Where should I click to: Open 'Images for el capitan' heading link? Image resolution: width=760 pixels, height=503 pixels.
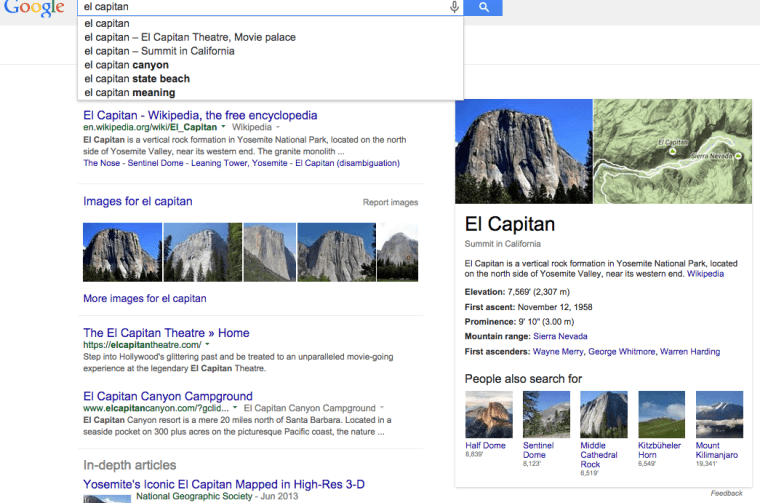tap(138, 201)
